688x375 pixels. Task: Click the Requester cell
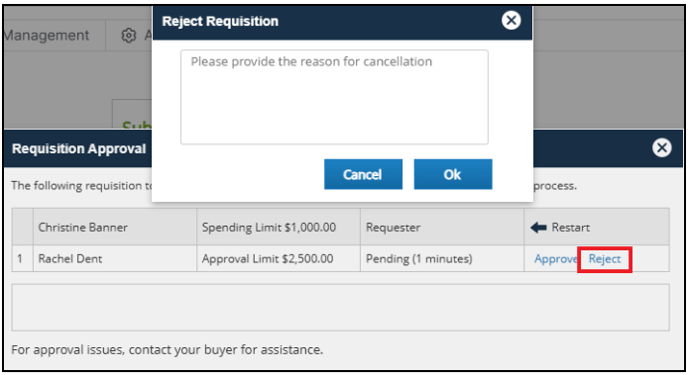(442, 227)
